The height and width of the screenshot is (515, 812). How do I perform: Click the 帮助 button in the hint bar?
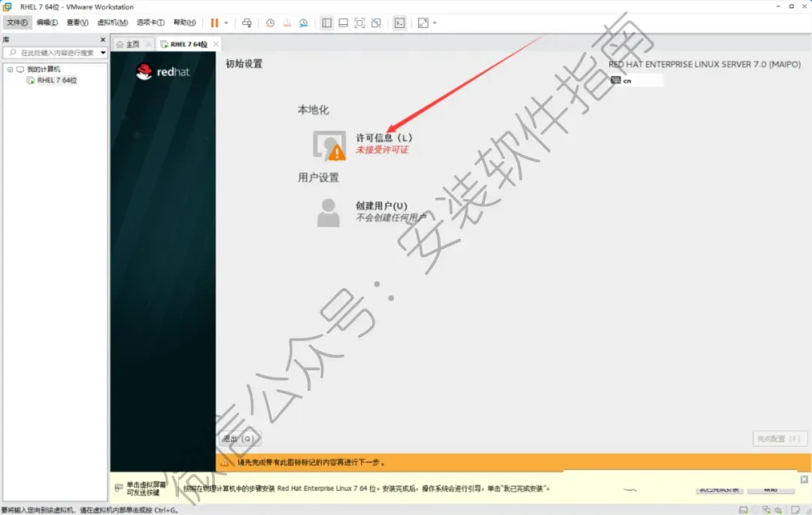pyautogui.click(x=771, y=489)
